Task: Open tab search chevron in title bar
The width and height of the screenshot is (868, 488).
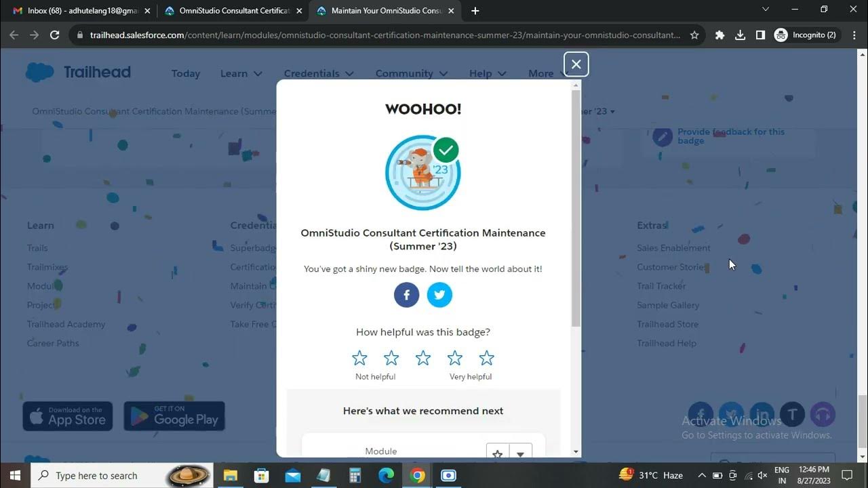Action: [766, 9]
